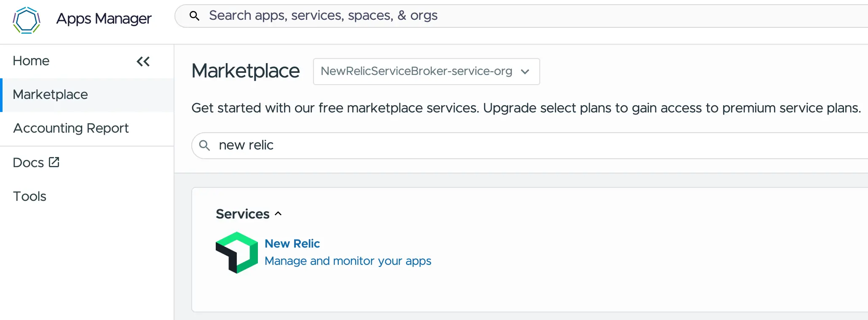The image size is (868, 320).
Task: Toggle the caret next to Services
Action: click(x=278, y=214)
